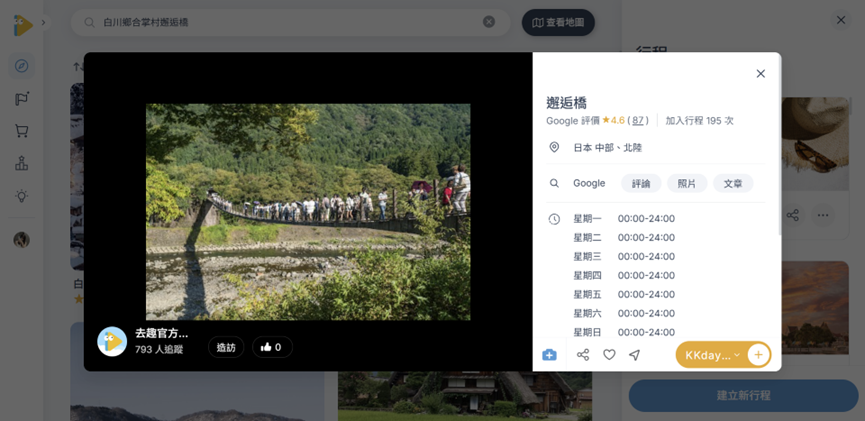Clear the search field text
The width and height of the screenshot is (865, 421).
[489, 22]
